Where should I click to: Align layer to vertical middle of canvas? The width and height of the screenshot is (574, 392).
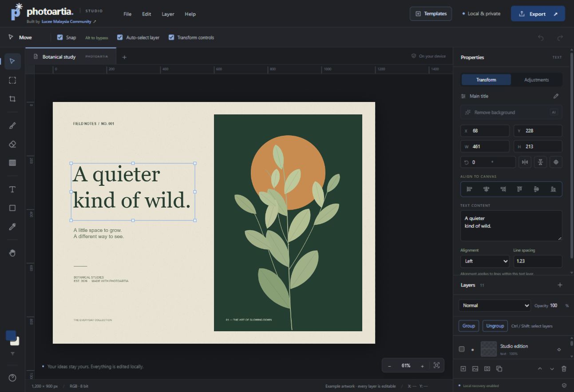536,189
